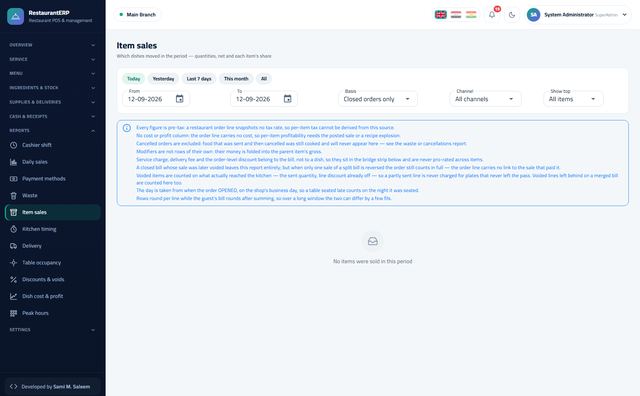Select the All period chip
Image resolution: width=640 pixels, height=396 pixels.
point(264,79)
